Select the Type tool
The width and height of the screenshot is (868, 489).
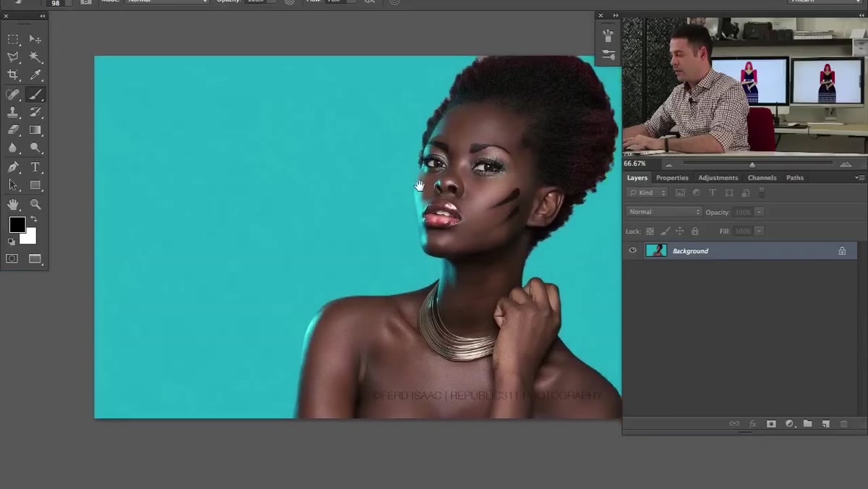coord(35,167)
